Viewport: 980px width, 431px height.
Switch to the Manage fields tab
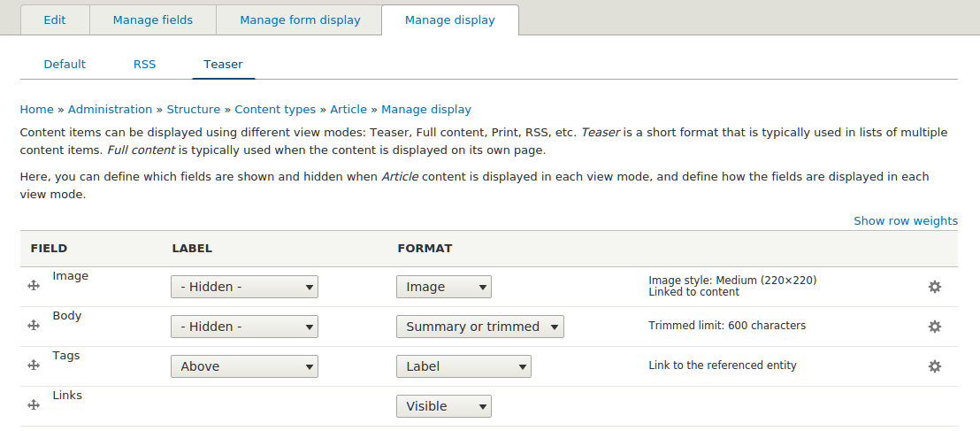click(x=153, y=20)
